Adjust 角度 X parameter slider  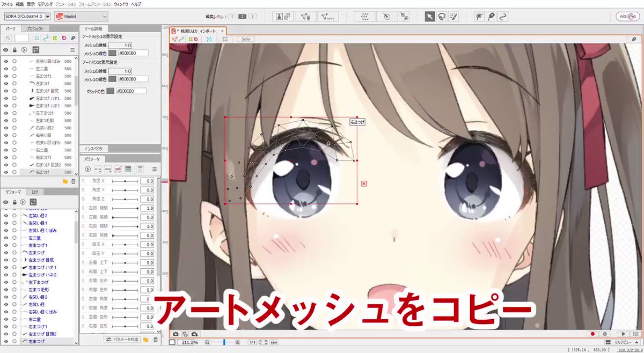pos(125,181)
